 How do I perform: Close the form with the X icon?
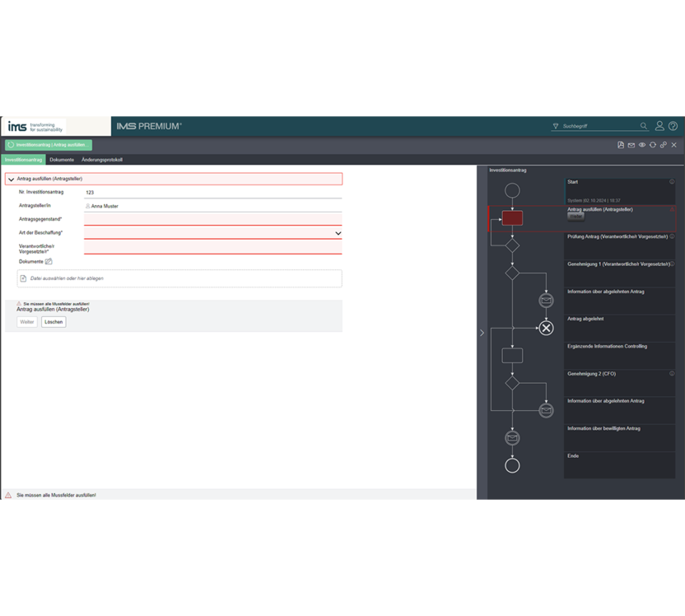pos(674,145)
